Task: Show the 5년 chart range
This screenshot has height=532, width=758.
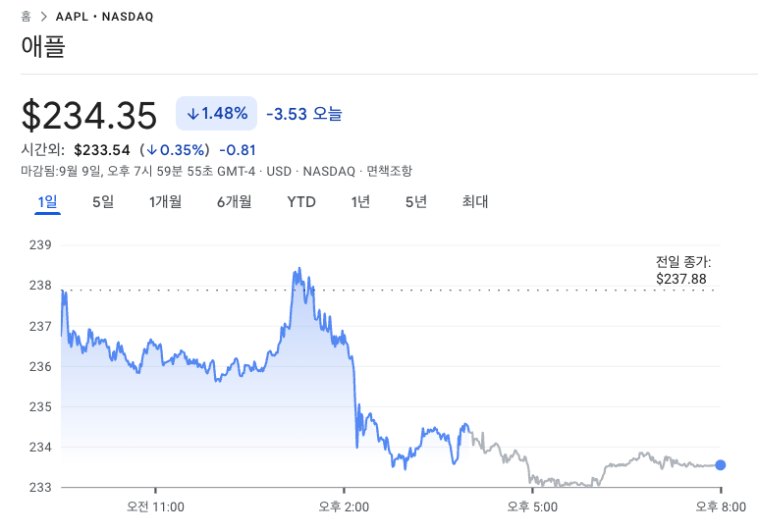Action: click(x=415, y=202)
